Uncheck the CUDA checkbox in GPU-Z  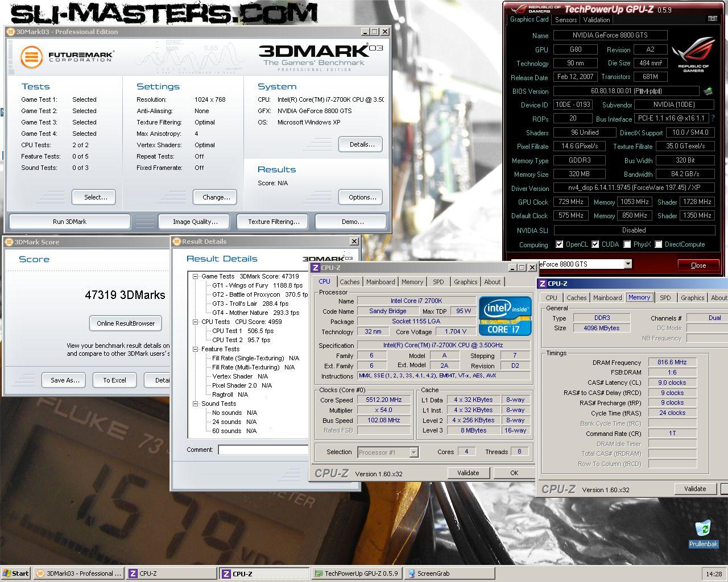pos(595,244)
